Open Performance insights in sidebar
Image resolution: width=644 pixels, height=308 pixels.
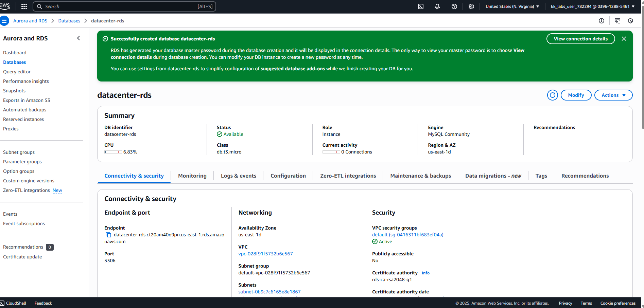(x=26, y=81)
